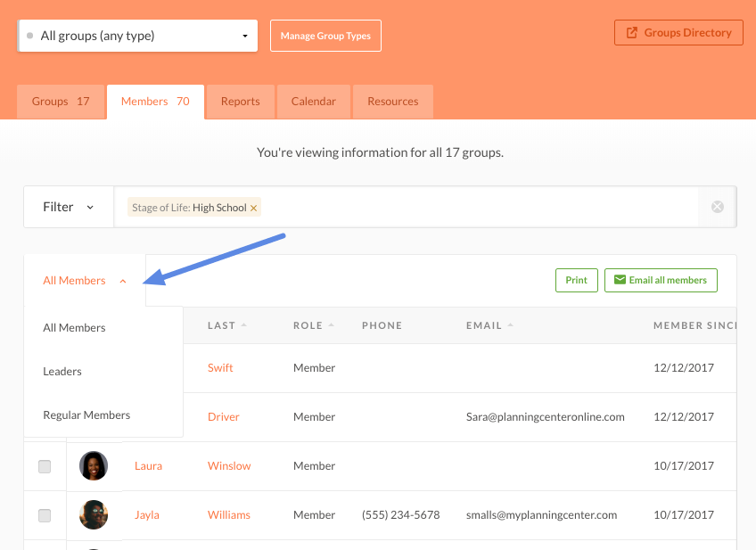Remove the High School filter tag
The width and height of the screenshot is (756, 550).
point(253,208)
